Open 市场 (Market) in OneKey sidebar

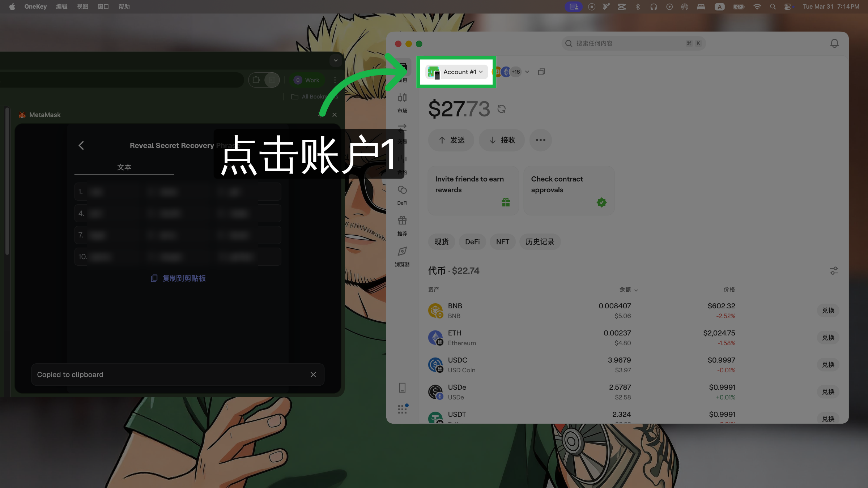(x=402, y=103)
